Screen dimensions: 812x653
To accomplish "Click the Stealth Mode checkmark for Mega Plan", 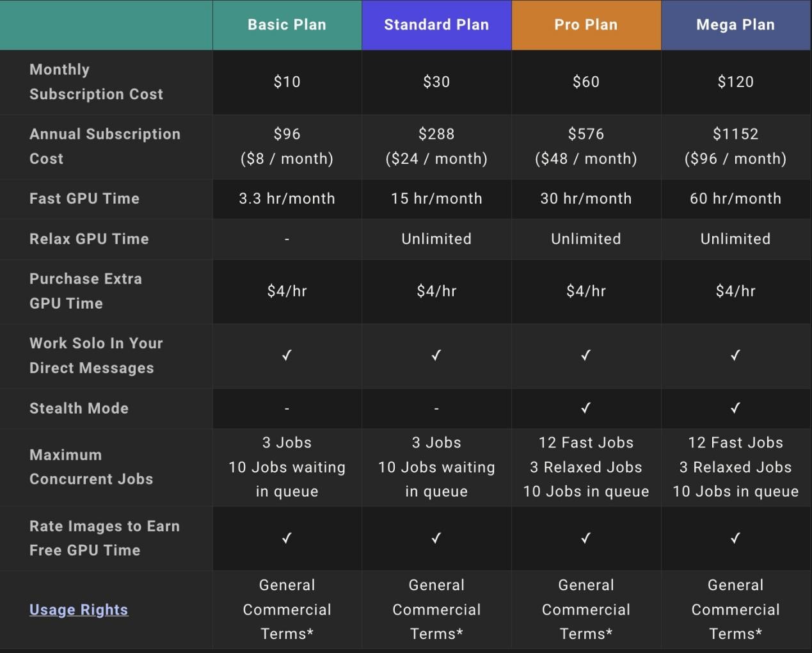I will tap(735, 408).
